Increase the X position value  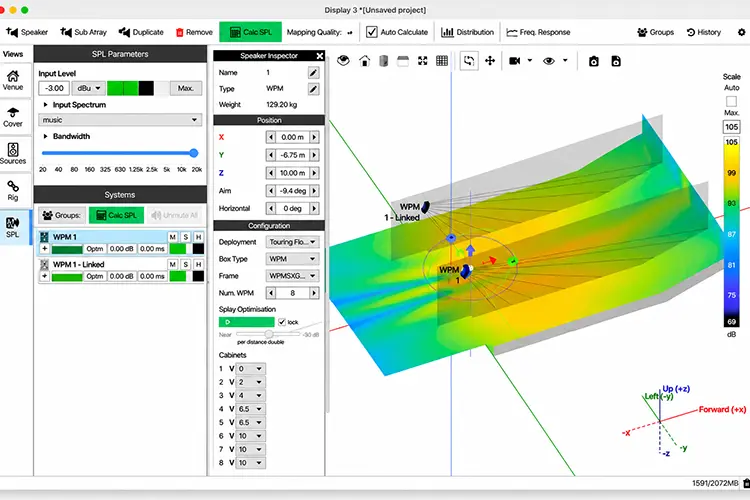coord(314,137)
